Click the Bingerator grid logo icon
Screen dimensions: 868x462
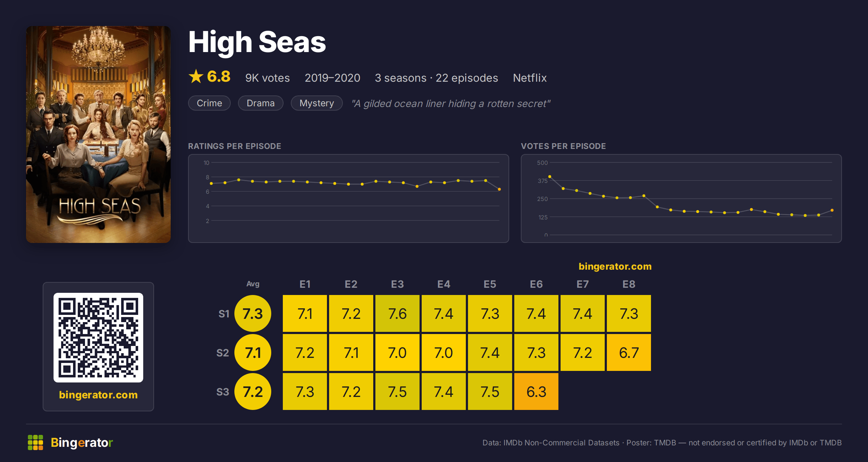point(35,442)
